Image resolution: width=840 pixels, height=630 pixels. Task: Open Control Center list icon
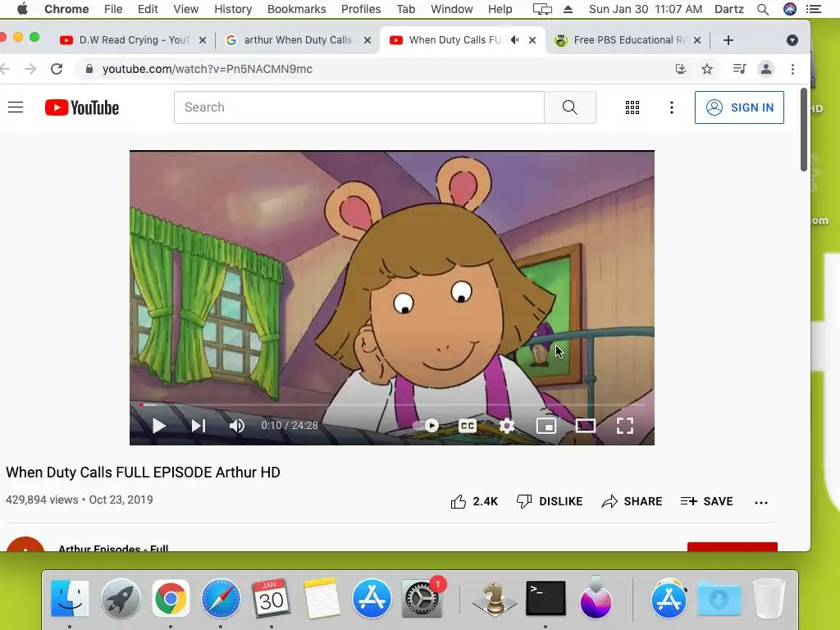pyautogui.click(x=814, y=9)
